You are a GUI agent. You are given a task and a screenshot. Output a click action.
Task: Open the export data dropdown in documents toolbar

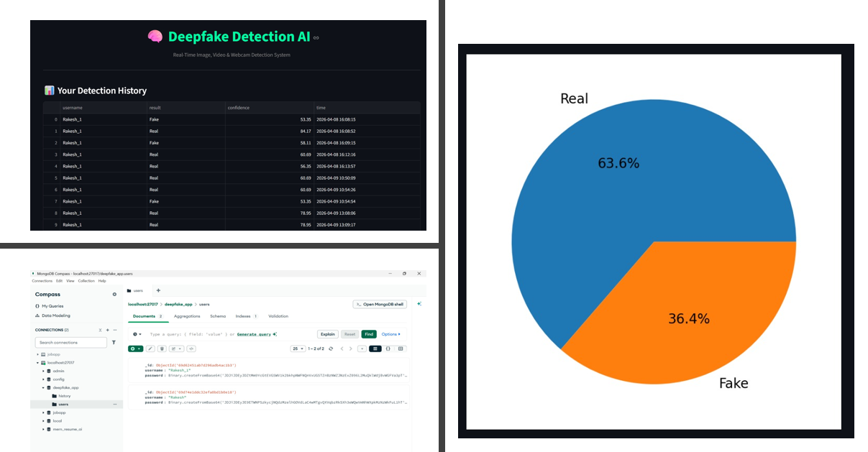click(x=176, y=349)
